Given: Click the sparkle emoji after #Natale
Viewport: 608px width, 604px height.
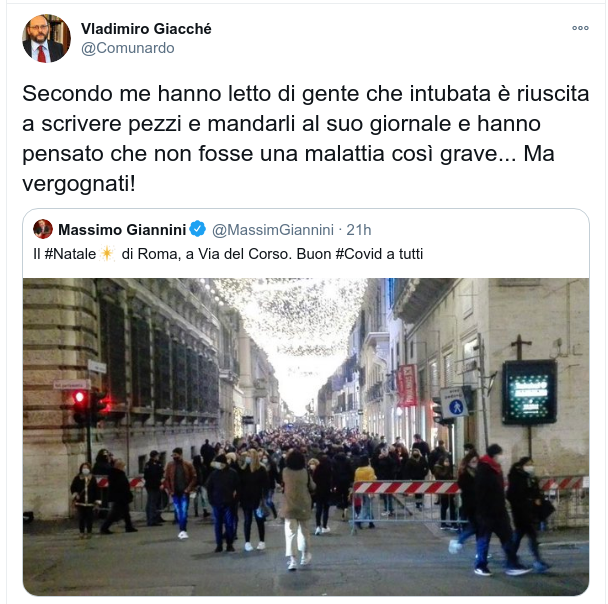Looking at the screenshot, I should click(x=107, y=254).
